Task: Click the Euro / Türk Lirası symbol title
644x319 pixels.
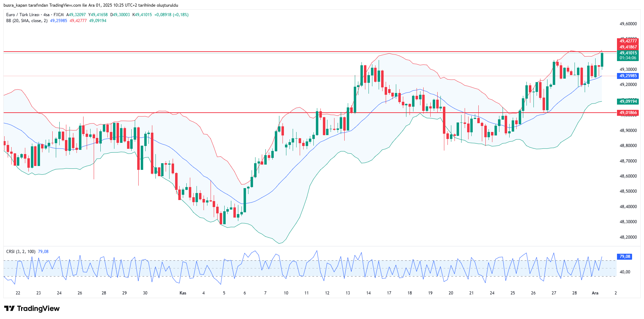Action: [23, 15]
